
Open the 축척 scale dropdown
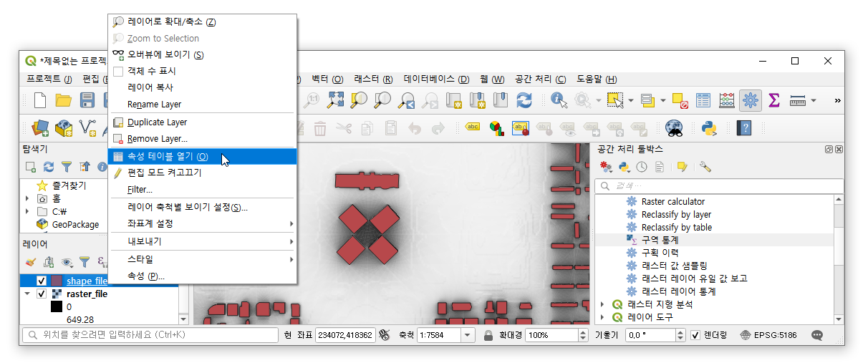coord(468,335)
